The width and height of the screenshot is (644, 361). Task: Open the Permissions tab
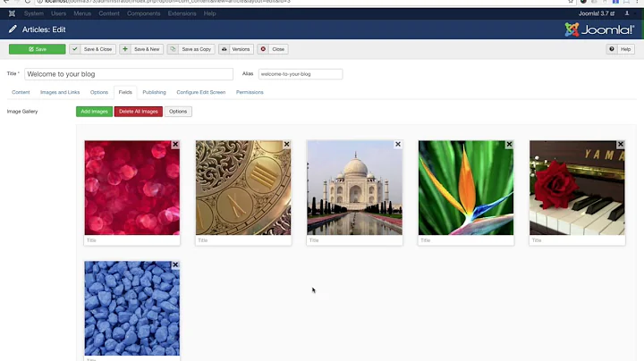pyautogui.click(x=250, y=92)
